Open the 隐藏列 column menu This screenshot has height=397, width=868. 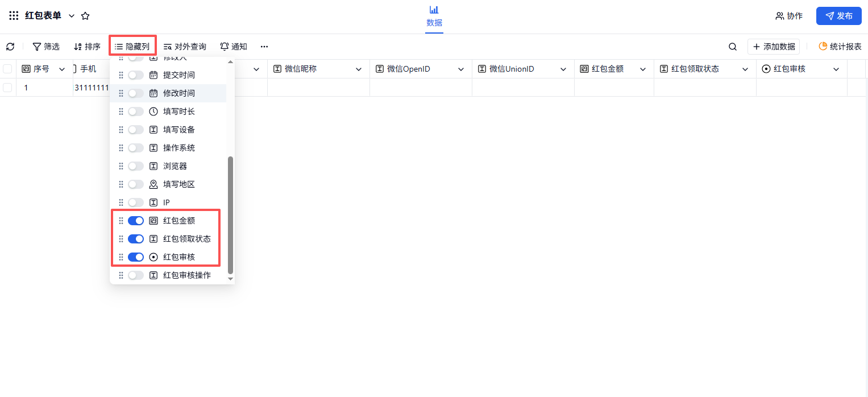point(132,47)
